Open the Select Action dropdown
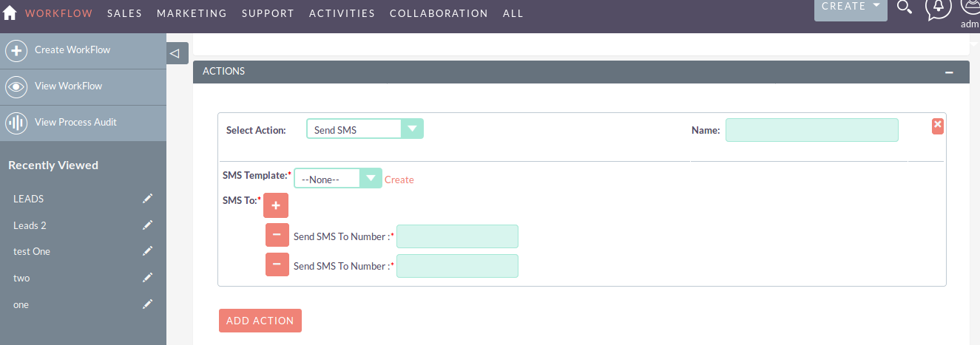Viewport: 980px width, 345px height. pyautogui.click(x=365, y=129)
